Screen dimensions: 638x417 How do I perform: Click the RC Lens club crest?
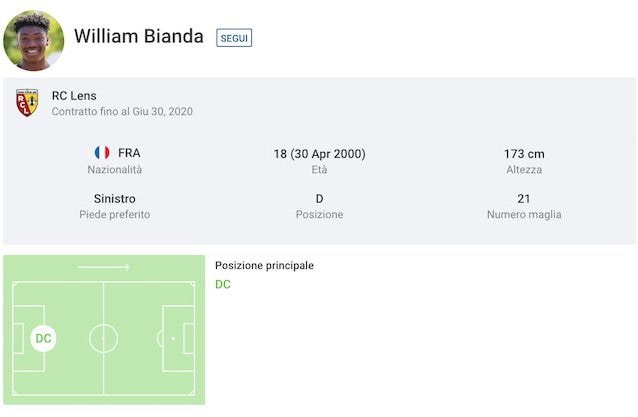(27, 103)
